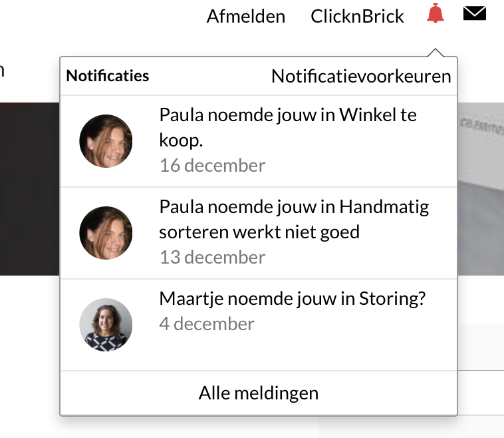
Task: Click the '4 december' date label
Action: 207,324
